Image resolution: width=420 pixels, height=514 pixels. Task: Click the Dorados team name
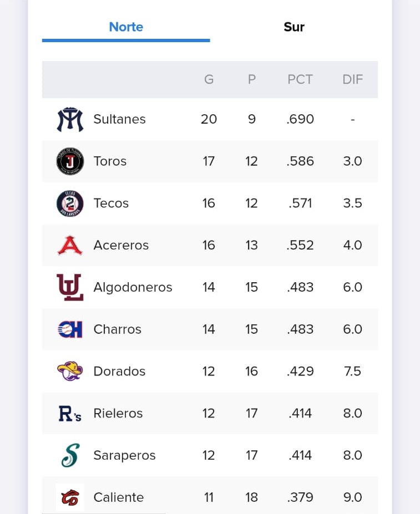click(x=119, y=371)
